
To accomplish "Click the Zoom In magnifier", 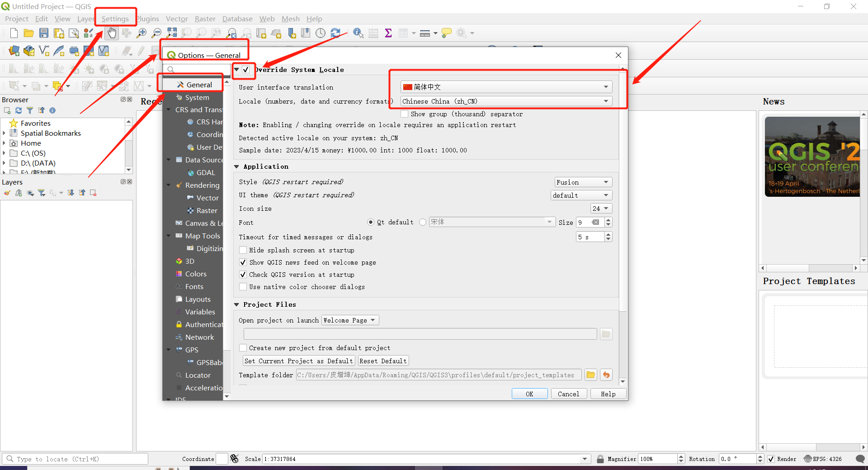I will click(x=142, y=33).
